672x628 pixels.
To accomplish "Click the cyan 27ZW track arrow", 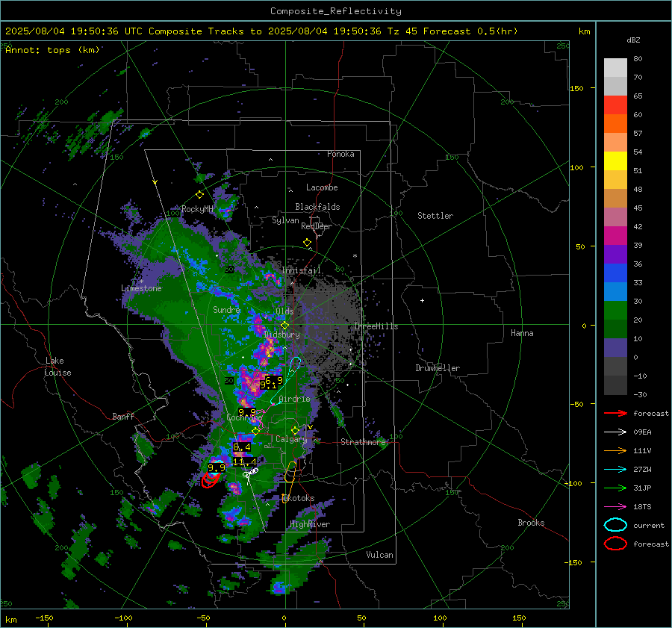I will coord(615,470).
